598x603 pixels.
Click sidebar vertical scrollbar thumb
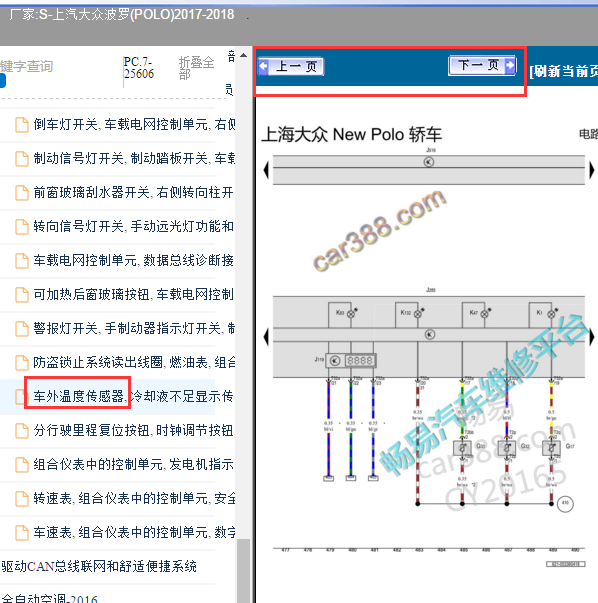click(243, 571)
